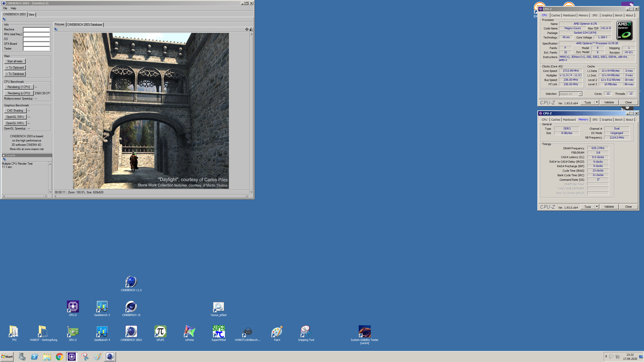This screenshot has width=644, height=362.
Task: Run the Rendering (x CPU) benchmark
Action: pos(19,93)
